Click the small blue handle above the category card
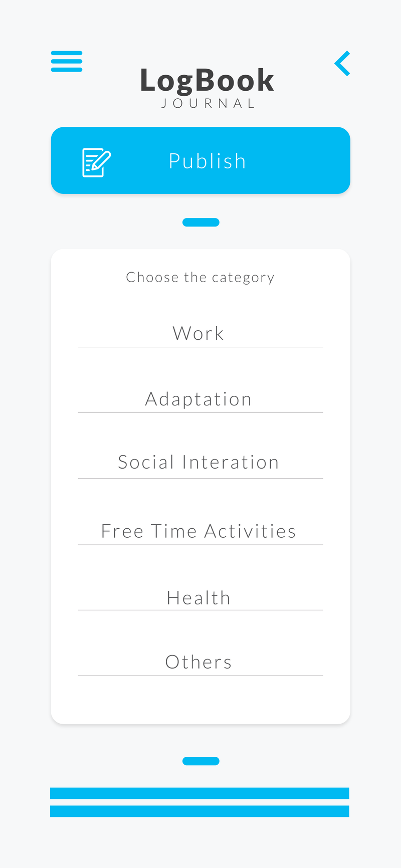 pos(200,221)
